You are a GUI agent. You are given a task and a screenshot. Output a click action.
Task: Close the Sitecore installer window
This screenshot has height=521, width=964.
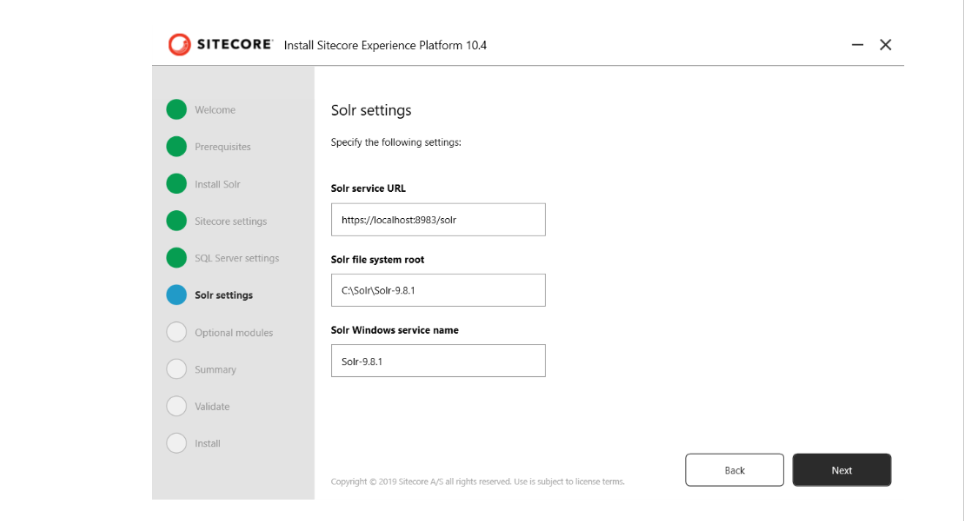(885, 44)
